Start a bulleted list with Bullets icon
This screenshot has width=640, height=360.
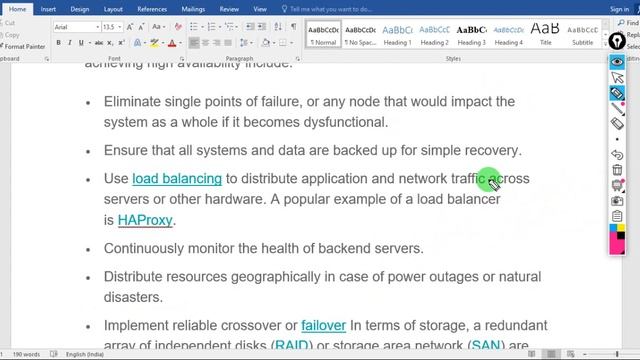(x=194, y=27)
